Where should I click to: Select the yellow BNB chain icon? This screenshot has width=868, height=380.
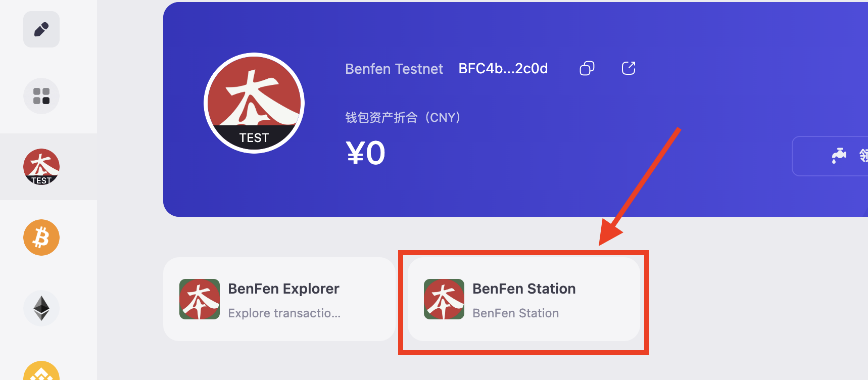tap(41, 373)
